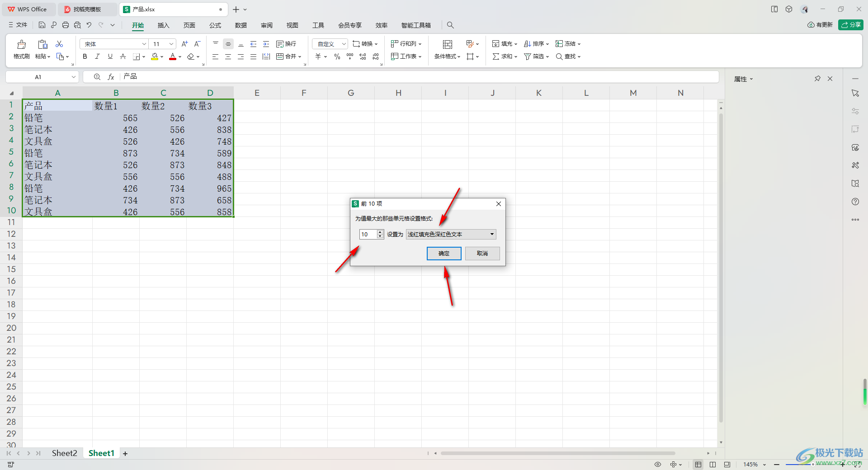Open the View (视图) ribbon tab

tap(292, 25)
